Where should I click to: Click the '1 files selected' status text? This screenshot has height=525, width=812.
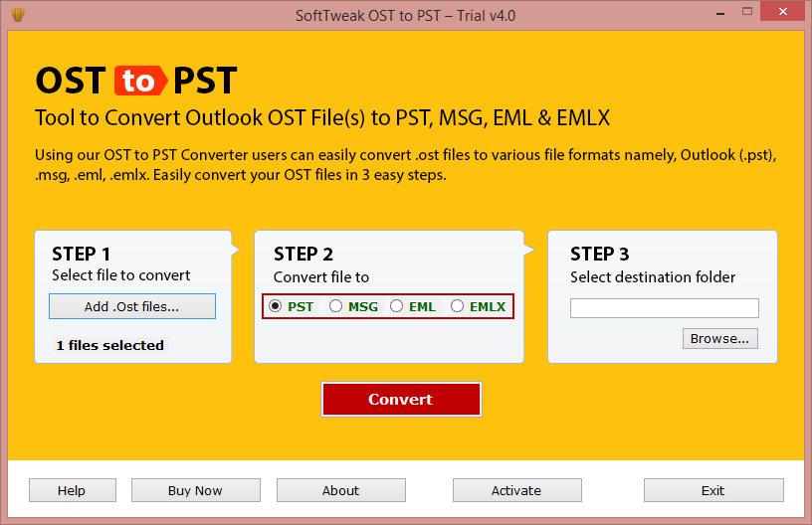109,345
